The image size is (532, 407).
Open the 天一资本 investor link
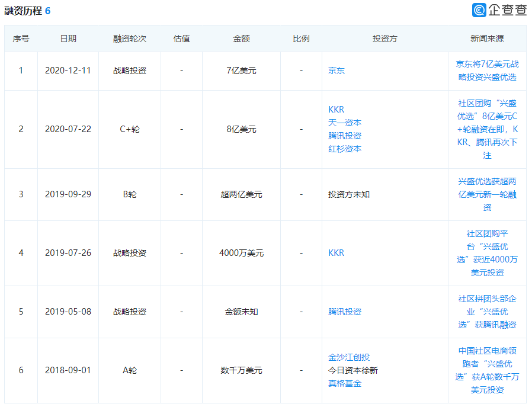coord(345,123)
